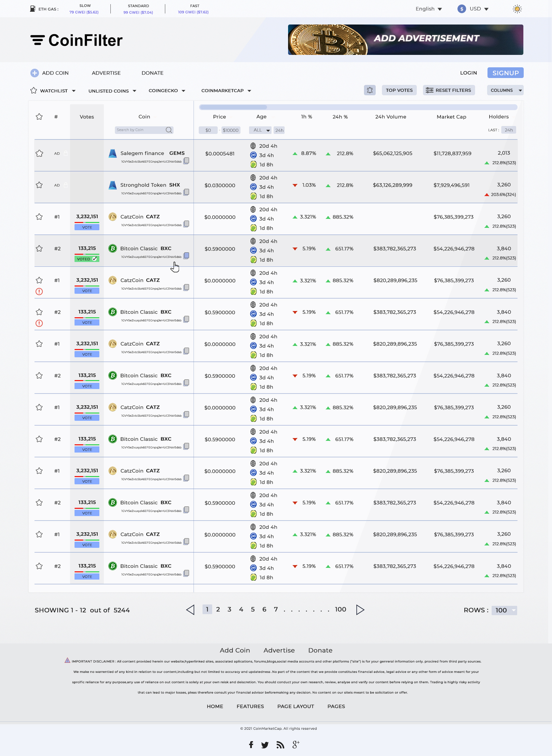
Task: Open the bell notifications icon
Action: tap(369, 90)
